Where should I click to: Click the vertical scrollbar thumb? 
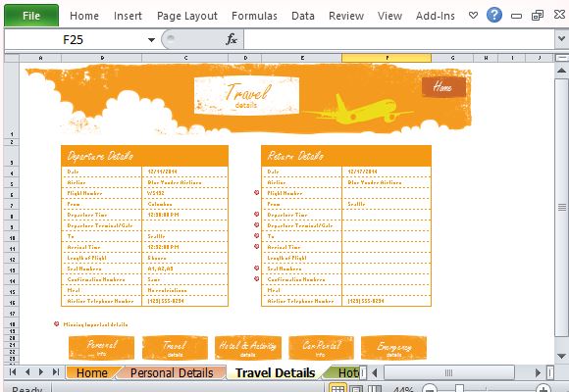pos(561,208)
